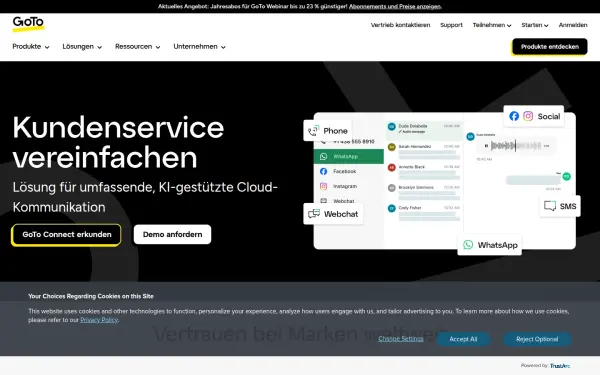Viewport: 600px width, 375px height.
Task: Select the Facebook label in channel list
Action: click(x=344, y=171)
